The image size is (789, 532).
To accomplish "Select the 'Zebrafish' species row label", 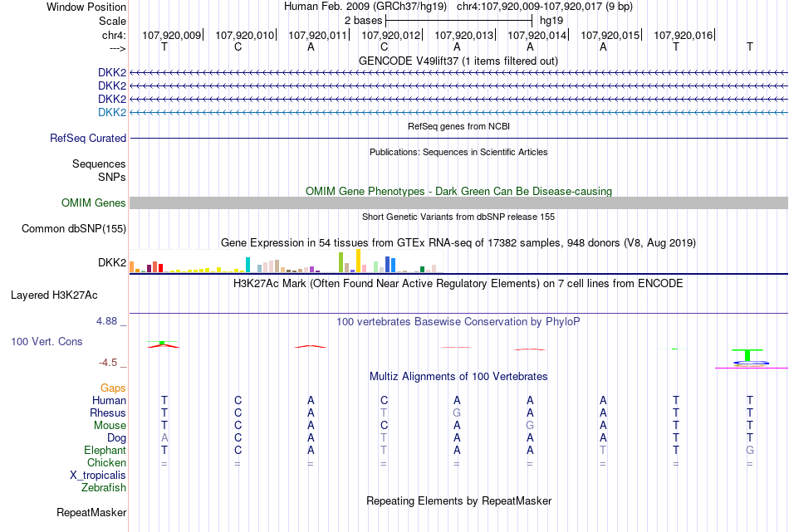I will (x=104, y=487).
